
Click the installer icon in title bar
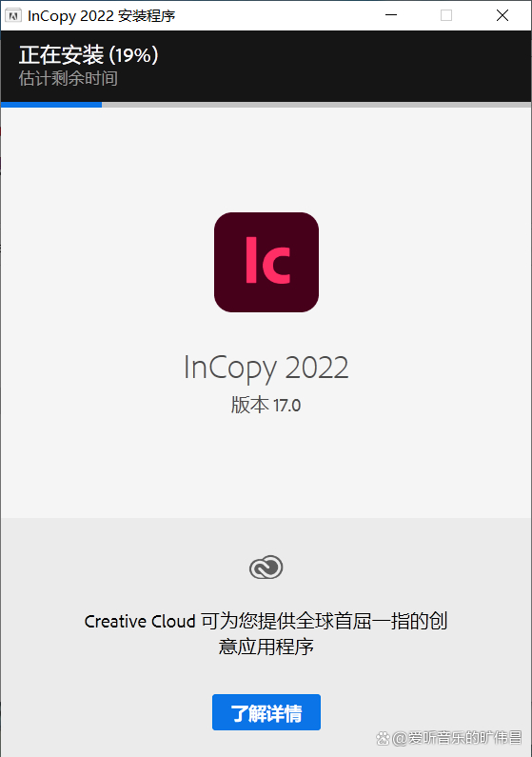click(13, 15)
